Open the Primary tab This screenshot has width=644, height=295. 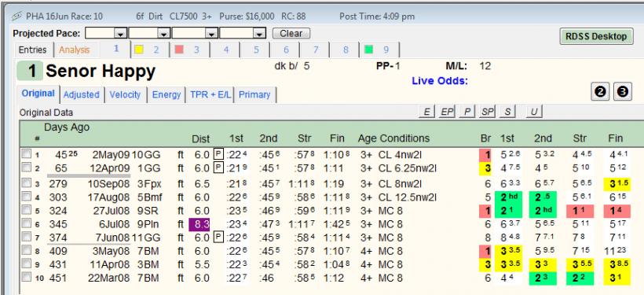point(254,94)
